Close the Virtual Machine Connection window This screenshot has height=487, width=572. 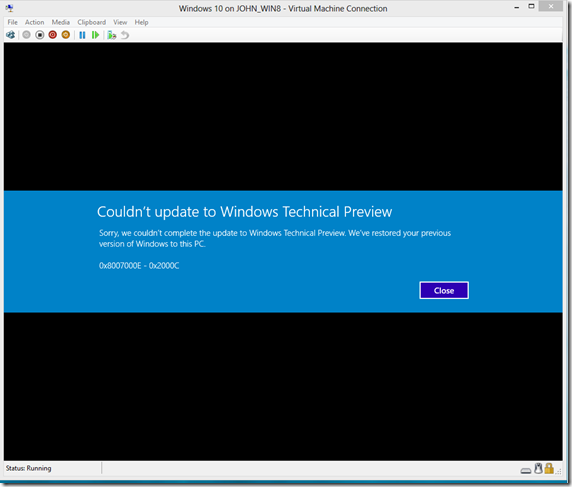(x=550, y=6)
